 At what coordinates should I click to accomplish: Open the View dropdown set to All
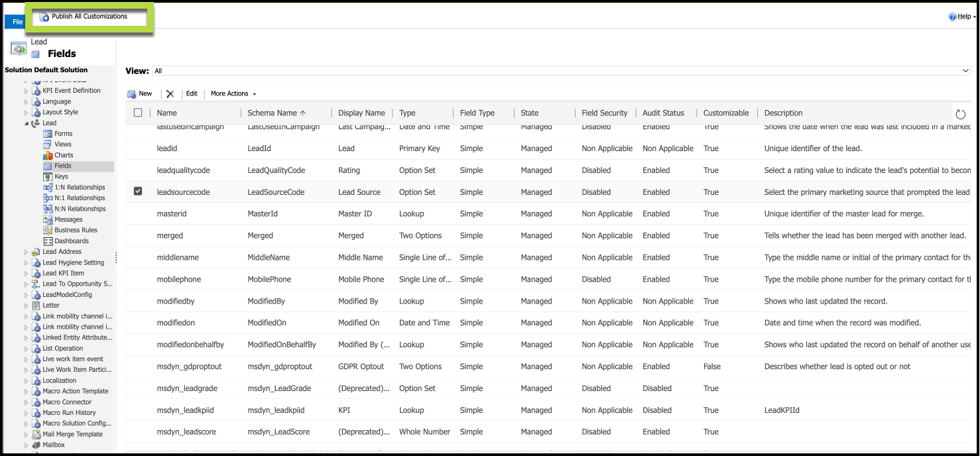561,71
